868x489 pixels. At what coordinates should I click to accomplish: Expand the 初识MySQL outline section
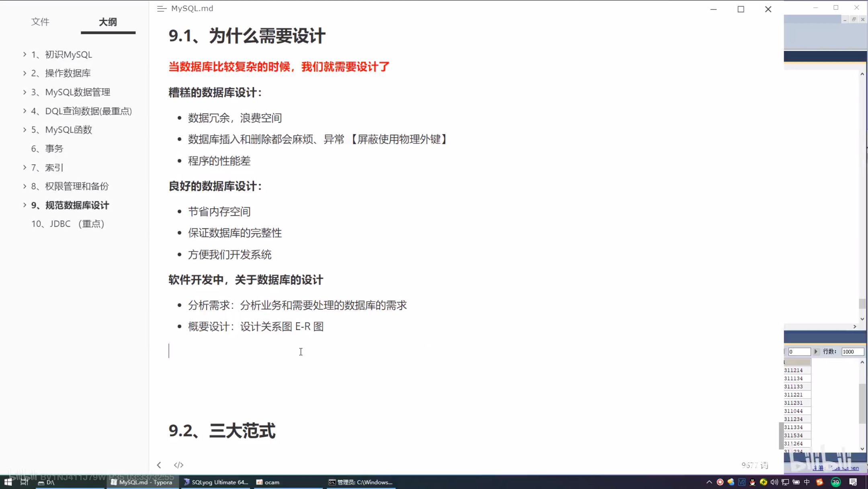coord(25,54)
